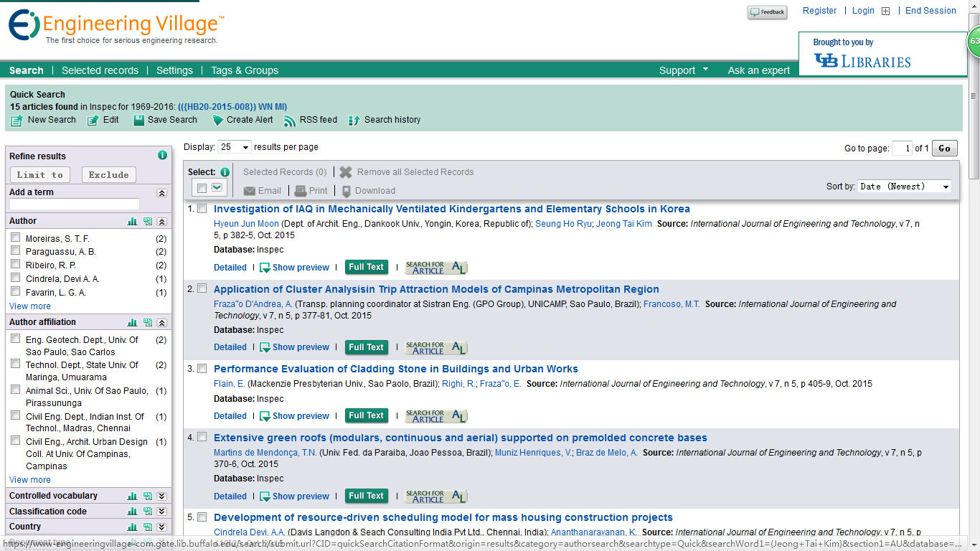The width and height of the screenshot is (980, 551).
Task: Click Full Text for the green roofs article
Action: (366, 495)
